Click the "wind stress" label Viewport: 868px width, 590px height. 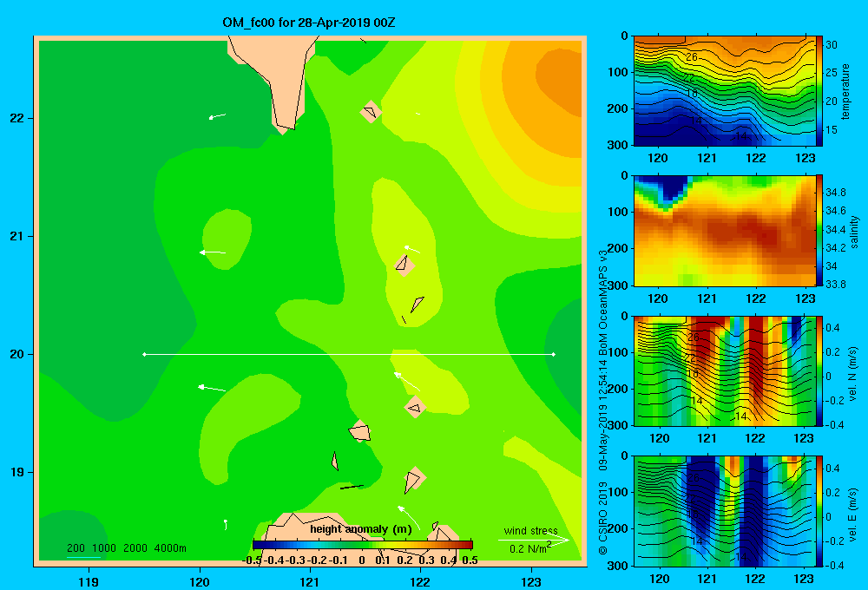(x=530, y=531)
